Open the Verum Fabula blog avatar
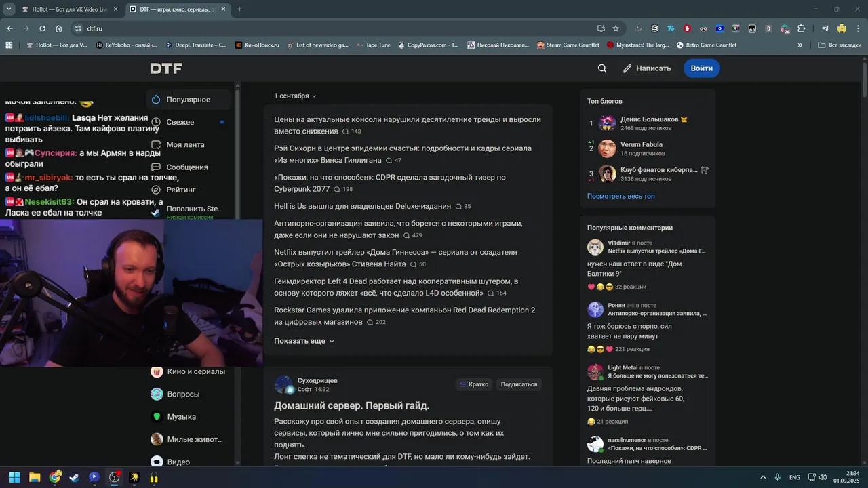 608,148
